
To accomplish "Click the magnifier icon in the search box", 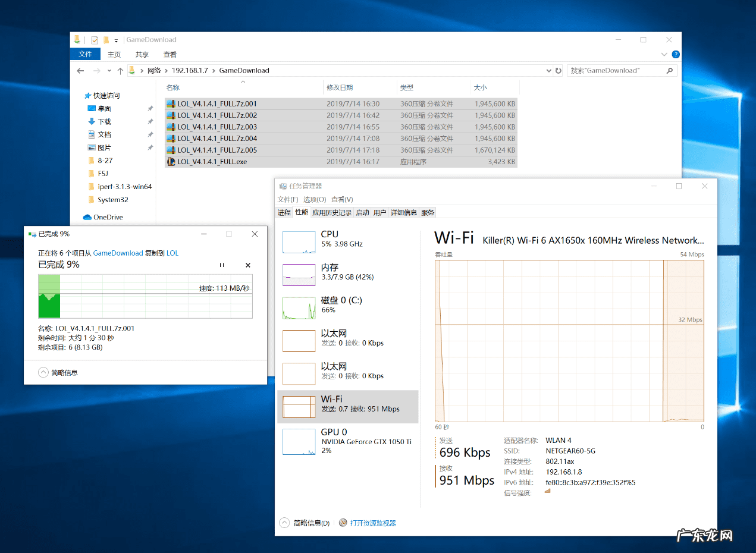I will point(670,71).
